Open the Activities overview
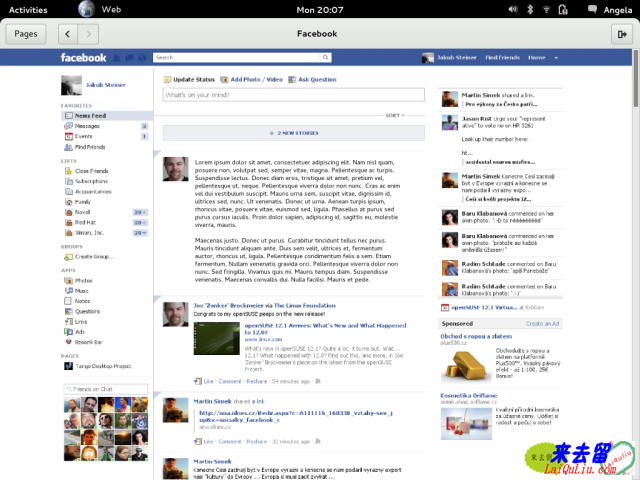The image size is (640, 480). (x=28, y=10)
